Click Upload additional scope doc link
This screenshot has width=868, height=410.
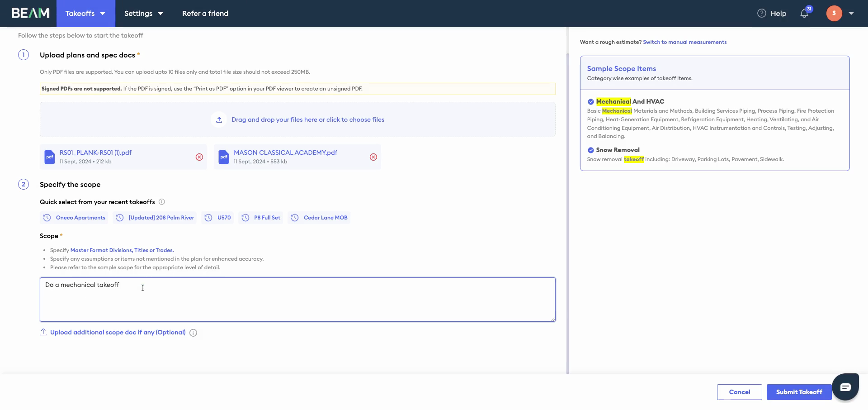pyautogui.click(x=118, y=332)
